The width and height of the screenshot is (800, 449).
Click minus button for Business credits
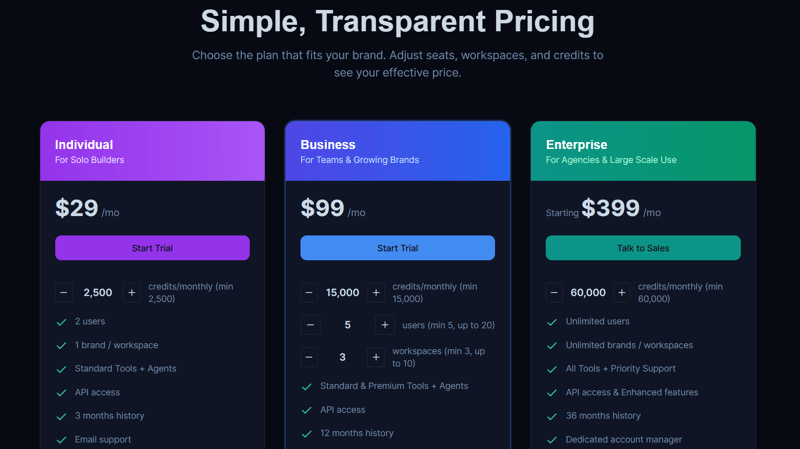point(309,293)
